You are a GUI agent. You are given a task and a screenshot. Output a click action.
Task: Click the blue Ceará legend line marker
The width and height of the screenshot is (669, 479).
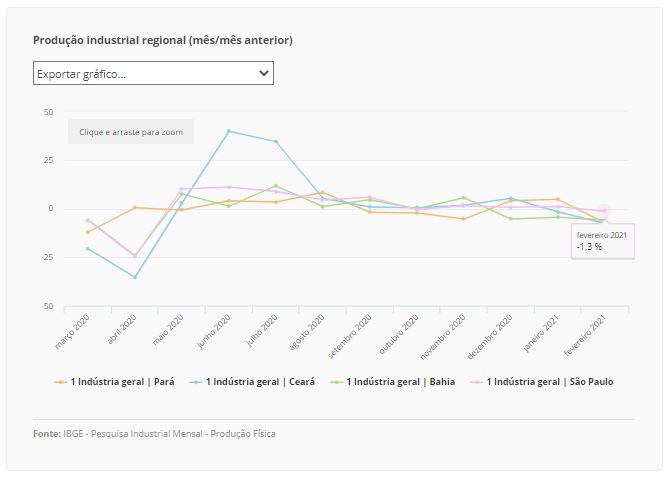click(x=196, y=382)
